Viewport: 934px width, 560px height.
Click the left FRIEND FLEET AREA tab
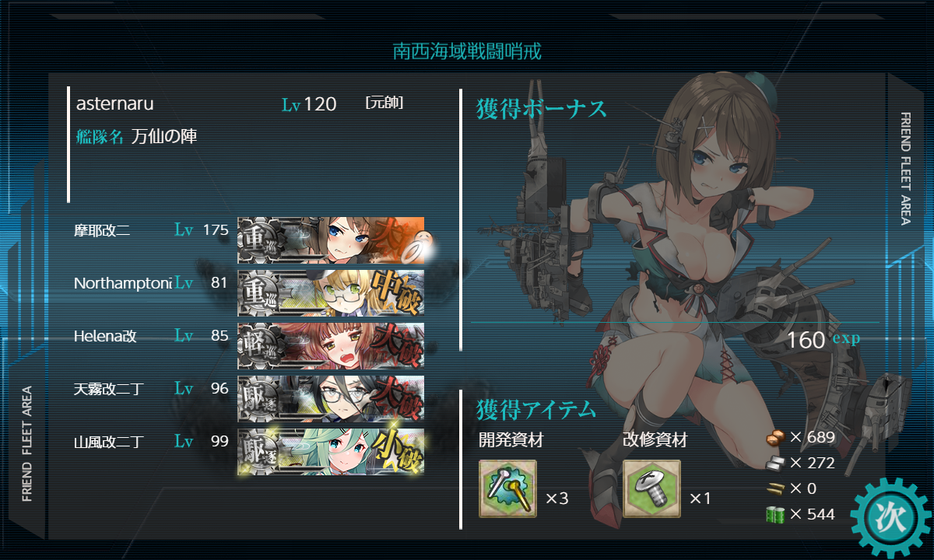tap(27, 443)
